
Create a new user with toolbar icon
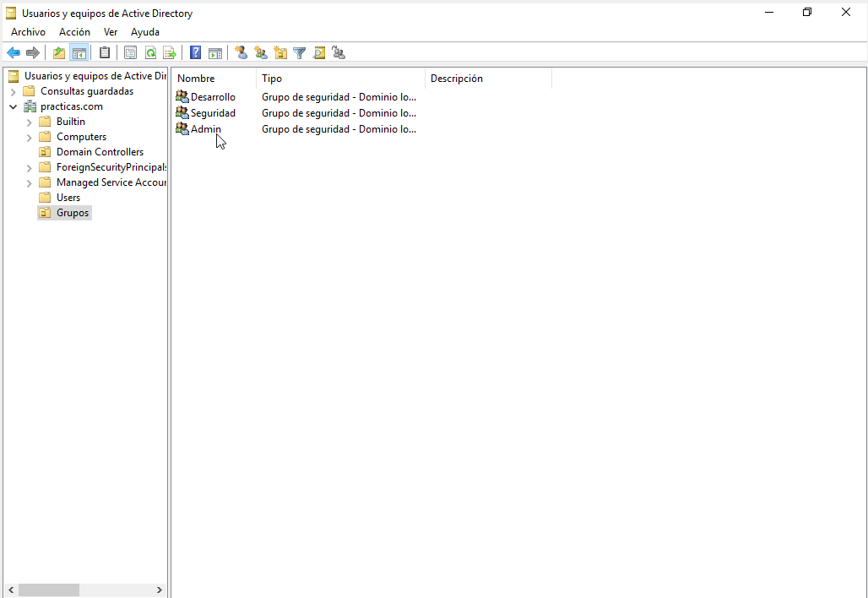coord(241,53)
